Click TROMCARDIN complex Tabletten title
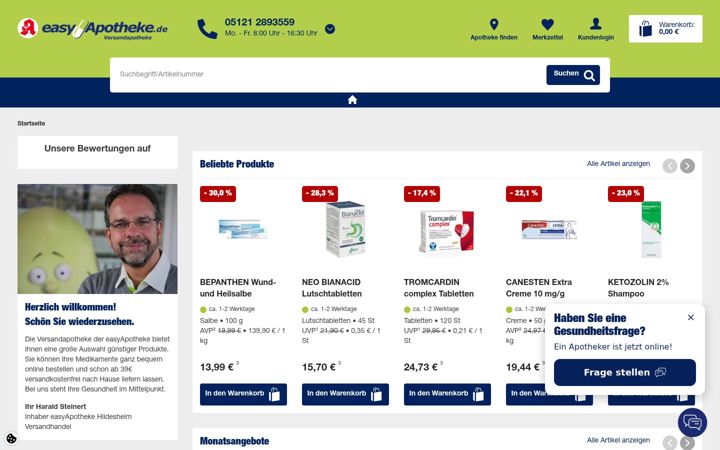 [439, 288]
